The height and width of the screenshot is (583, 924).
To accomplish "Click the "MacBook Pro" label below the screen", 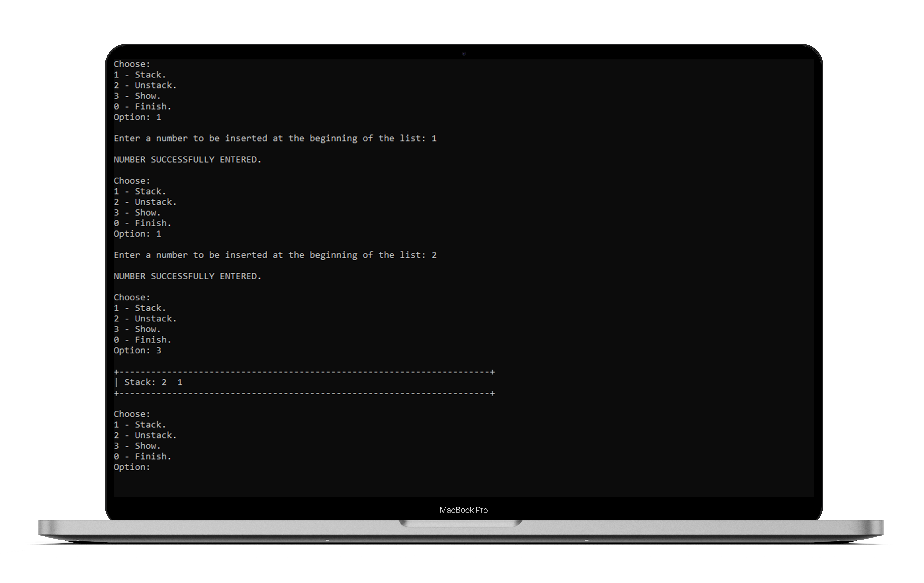I will click(463, 510).
